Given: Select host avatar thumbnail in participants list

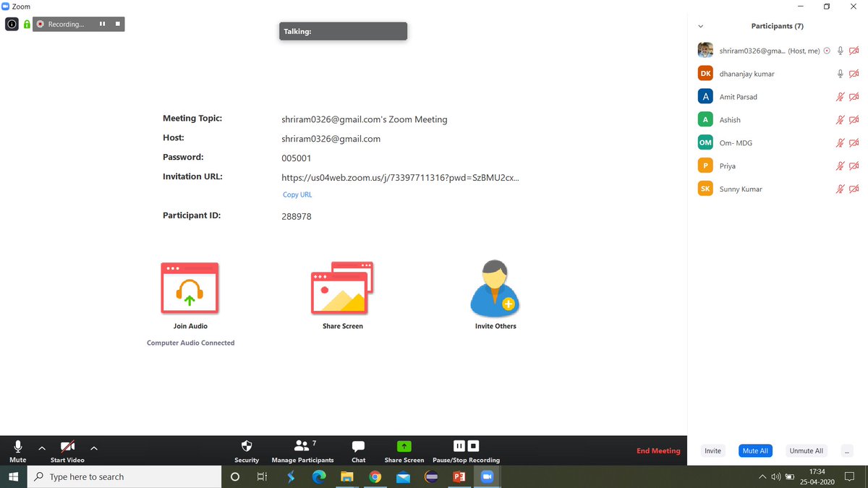Looking at the screenshot, I should click(705, 50).
